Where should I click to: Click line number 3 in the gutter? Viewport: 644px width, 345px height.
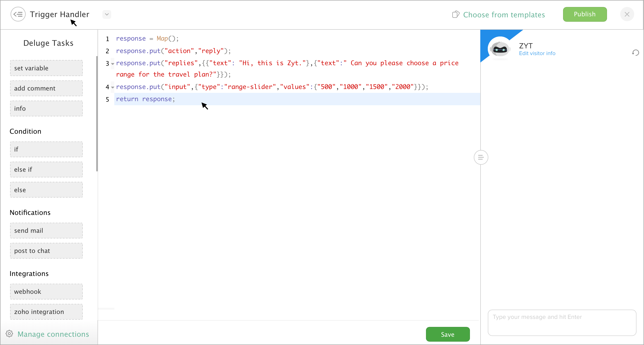107,63
